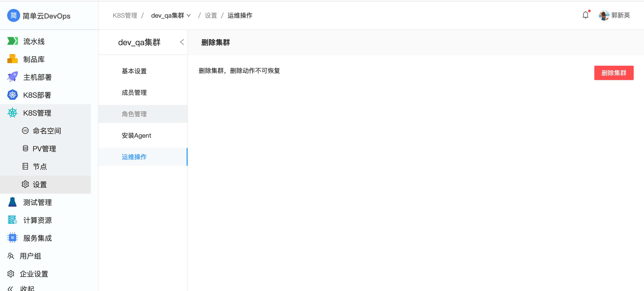Image resolution: width=644 pixels, height=291 pixels.
Task: Click the rocket icon for 主机部署
Action: [x=12, y=77]
